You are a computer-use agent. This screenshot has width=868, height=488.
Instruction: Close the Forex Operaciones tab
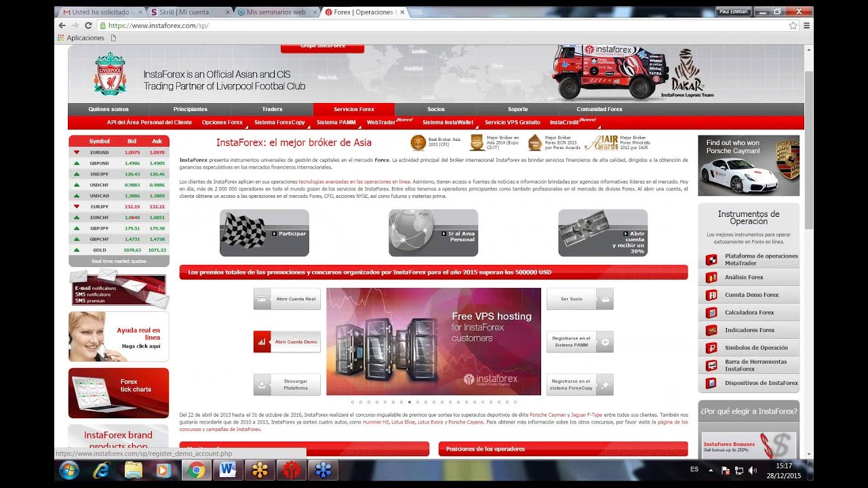click(402, 12)
